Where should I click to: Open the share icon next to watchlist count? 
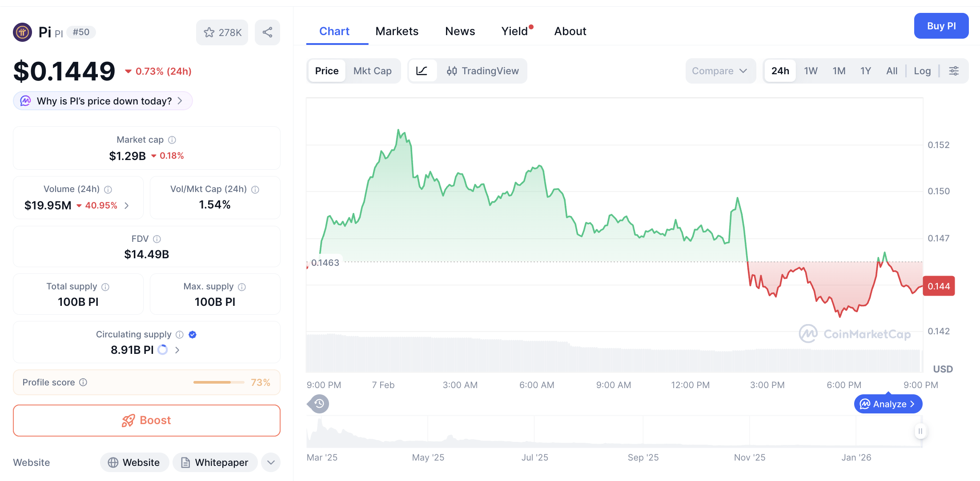(x=267, y=32)
